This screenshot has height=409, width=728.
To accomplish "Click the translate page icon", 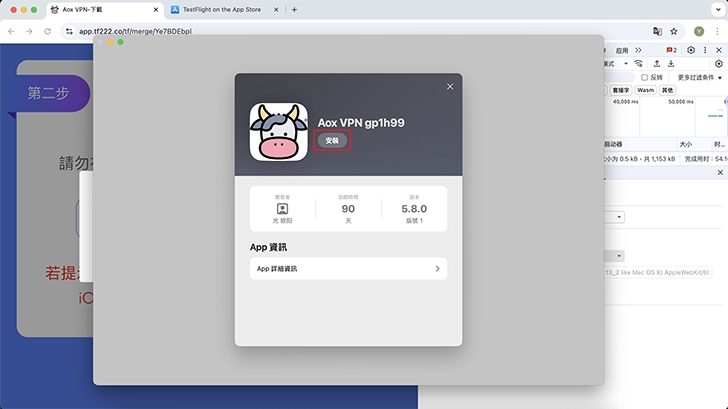I will pyautogui.click(x=657, y=31).
